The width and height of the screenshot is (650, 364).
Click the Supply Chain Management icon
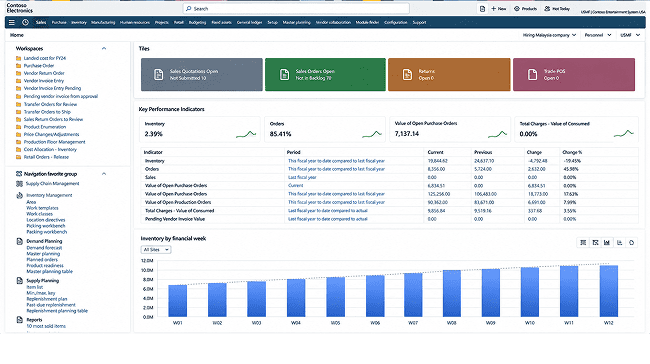(19, 184)
